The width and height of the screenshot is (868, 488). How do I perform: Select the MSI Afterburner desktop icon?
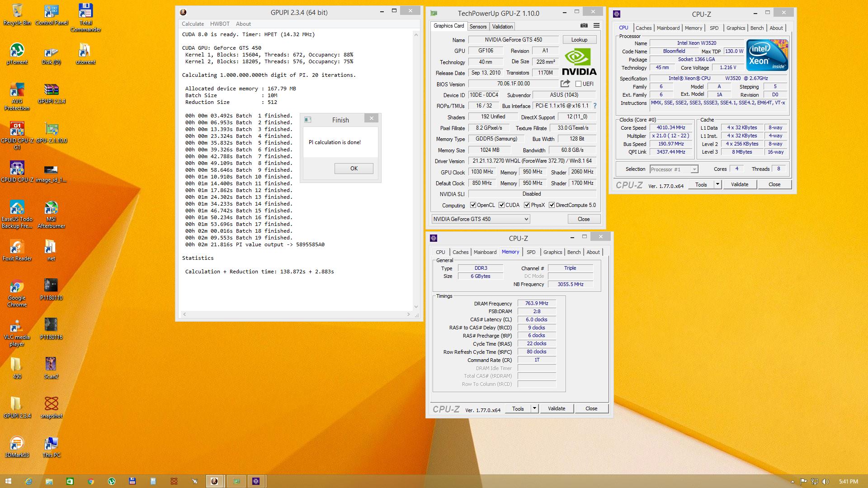[51, 215]
